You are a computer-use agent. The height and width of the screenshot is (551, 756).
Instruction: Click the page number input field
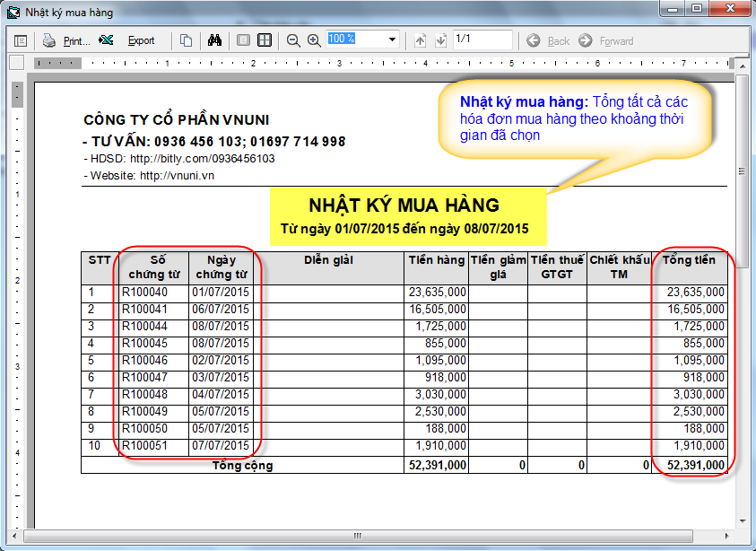point(482,39)
